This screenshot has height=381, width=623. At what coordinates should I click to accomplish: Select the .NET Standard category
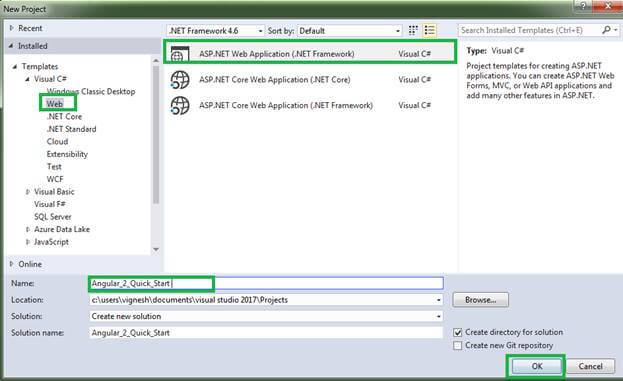pyautogui.click(x=72, y=129)
